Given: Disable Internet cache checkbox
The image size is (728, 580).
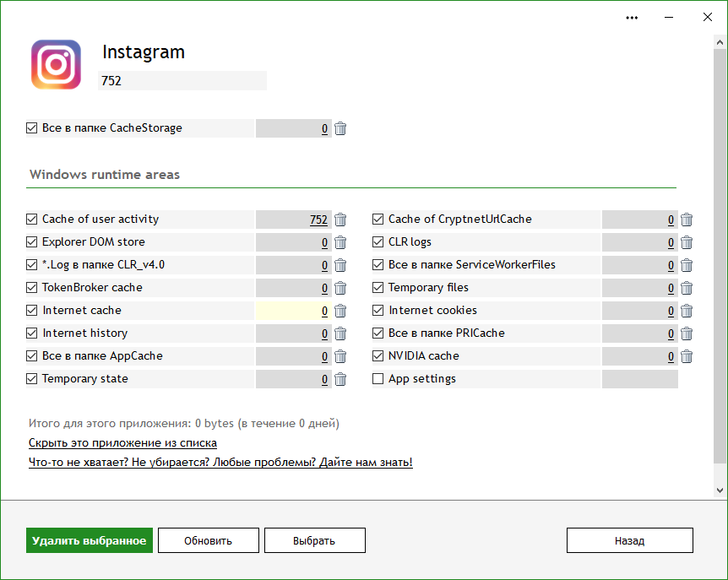Looking at the screenshot, I should point(31,310).
